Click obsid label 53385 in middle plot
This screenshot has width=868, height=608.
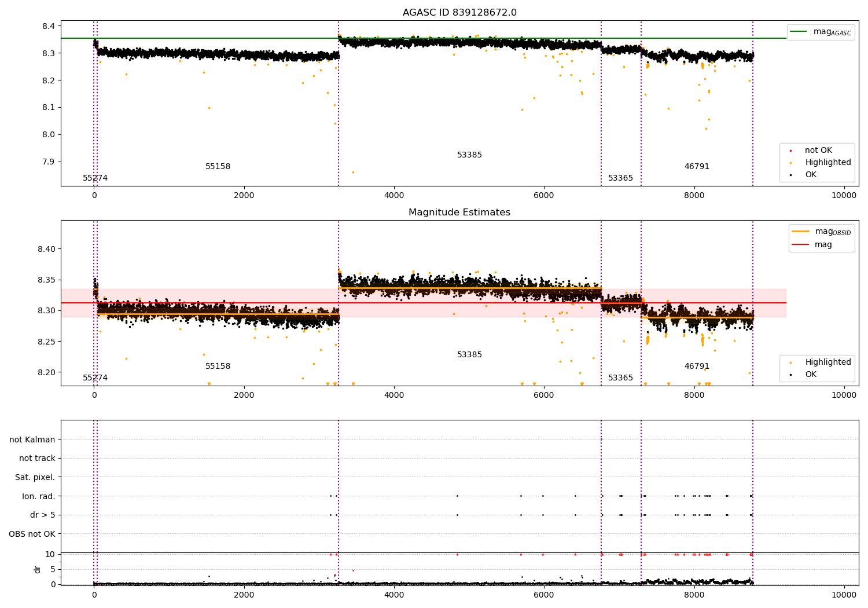469,355
